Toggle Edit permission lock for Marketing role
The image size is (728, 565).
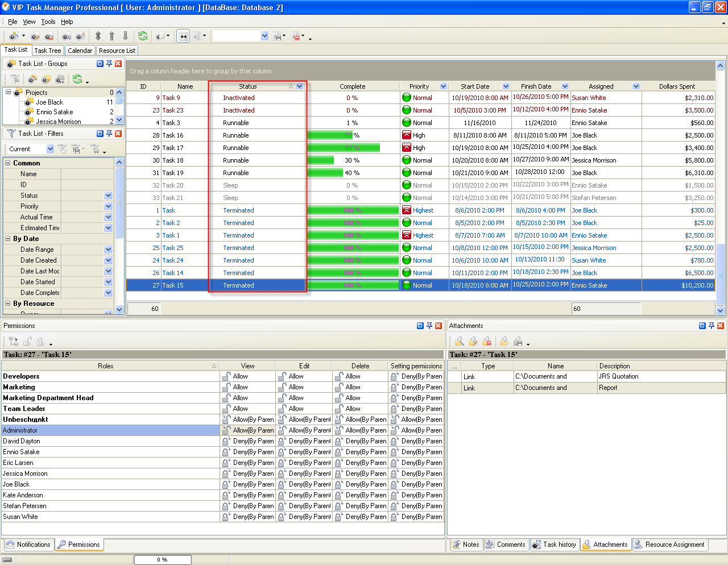(x=282, y=387)
